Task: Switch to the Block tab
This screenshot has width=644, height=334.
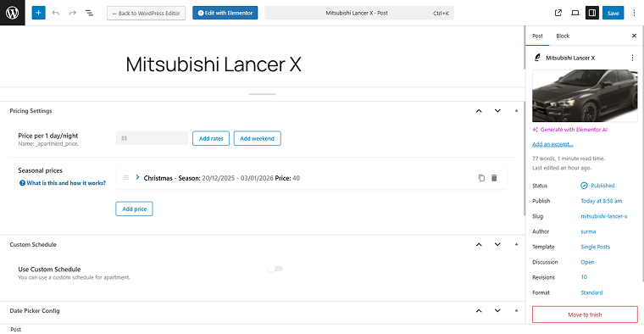Action: [563, 36]
